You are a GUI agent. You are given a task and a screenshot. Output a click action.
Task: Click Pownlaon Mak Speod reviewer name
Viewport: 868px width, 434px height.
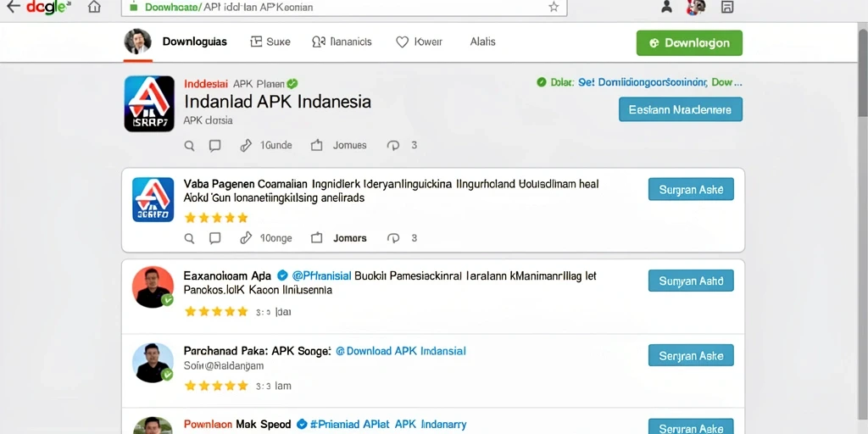(237, 425)
